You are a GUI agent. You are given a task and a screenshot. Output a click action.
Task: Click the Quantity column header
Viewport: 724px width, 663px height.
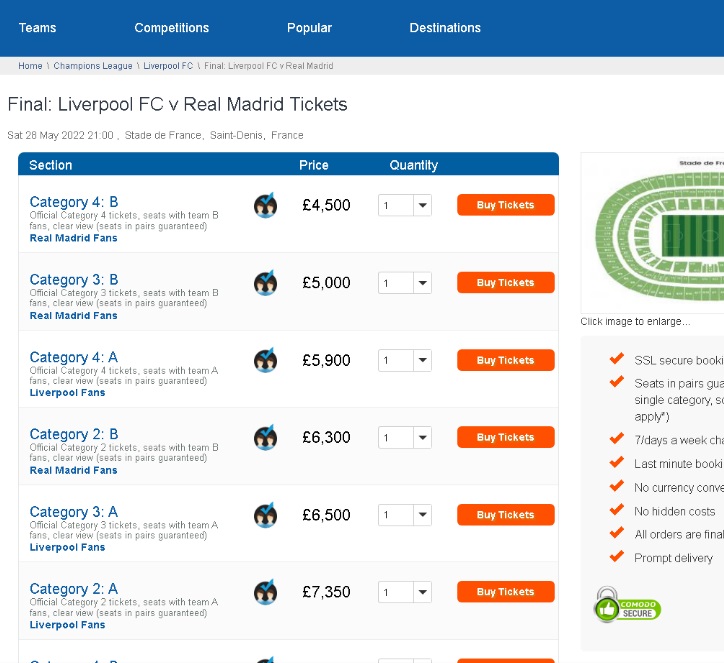tap(414, 165)
